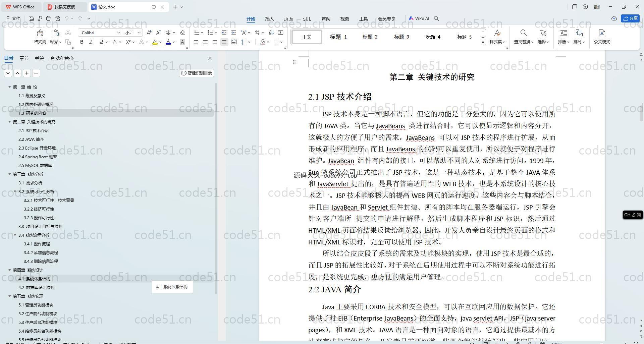Click the new tab plus button
Viewport: 644px width, 344px height.
[x=175, y=7]
